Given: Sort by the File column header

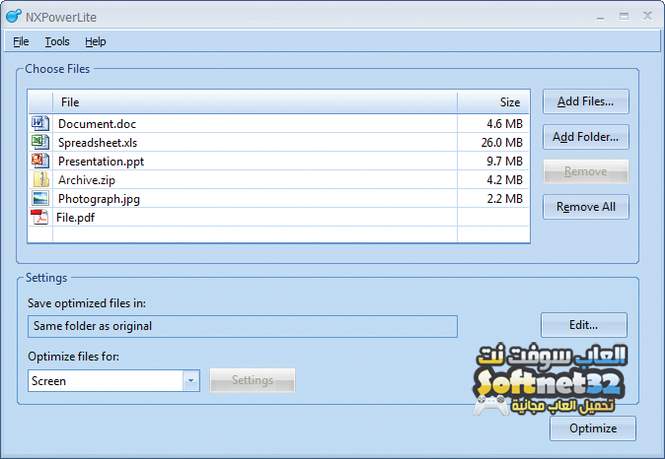Looking at the screenshot, I should [255, 102].
